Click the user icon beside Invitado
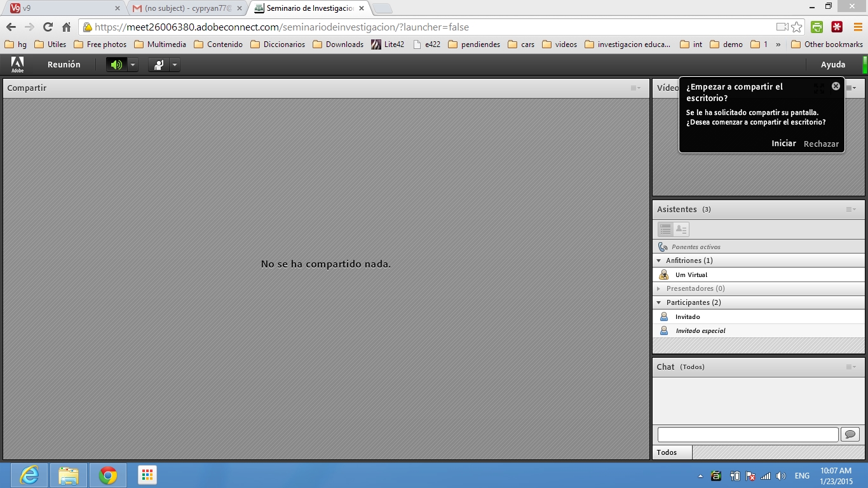The height and width of the screenshot is (488, 868). tap(664, 316)
